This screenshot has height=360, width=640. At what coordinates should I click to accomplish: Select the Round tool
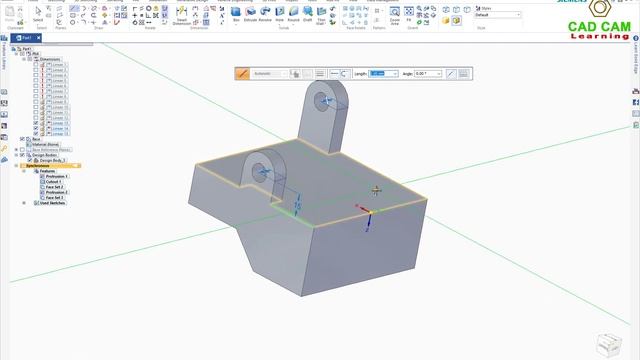[x=293, y=14]
